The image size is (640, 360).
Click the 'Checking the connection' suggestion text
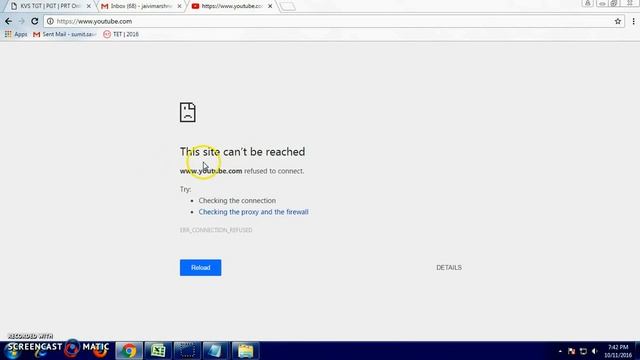[237, 200]
